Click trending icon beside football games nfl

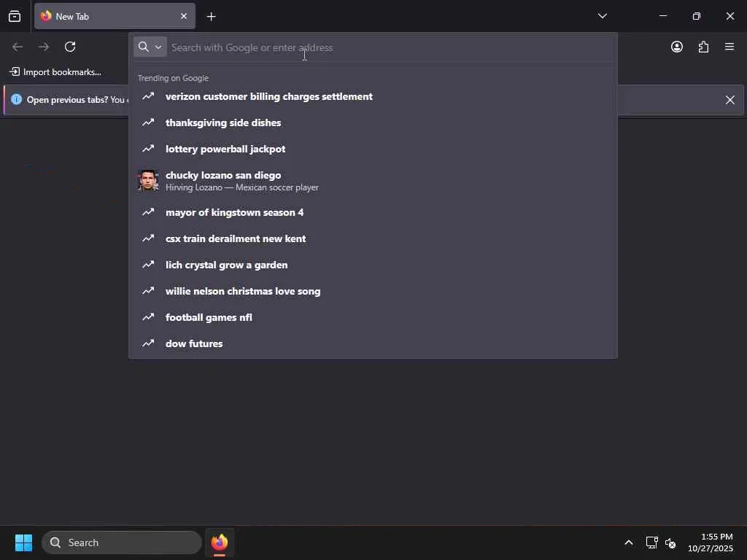148,316
